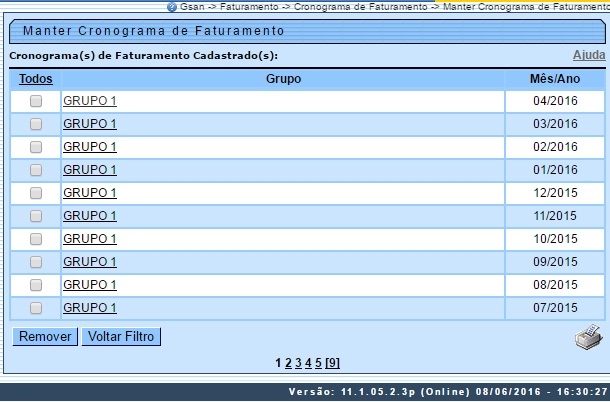Viewport: 610px width, 402px height.
Task: Check the box in the 08/2015 row
Action: (36, 285)
